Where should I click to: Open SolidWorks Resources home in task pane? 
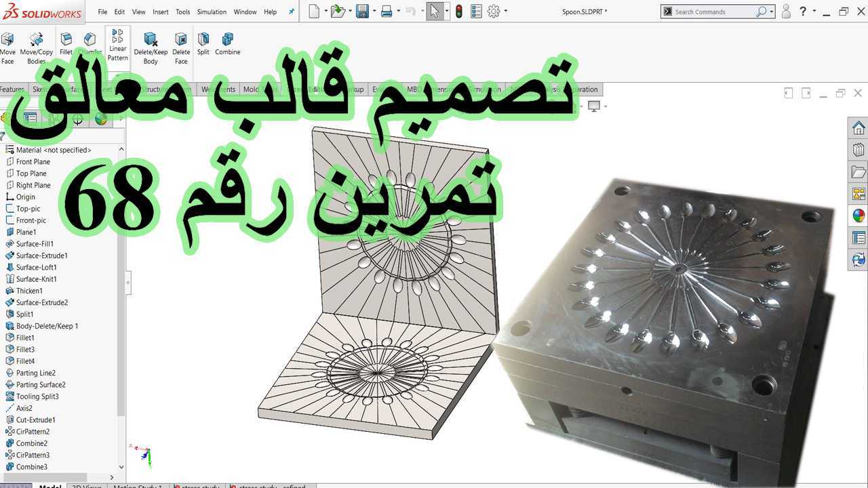859,127
